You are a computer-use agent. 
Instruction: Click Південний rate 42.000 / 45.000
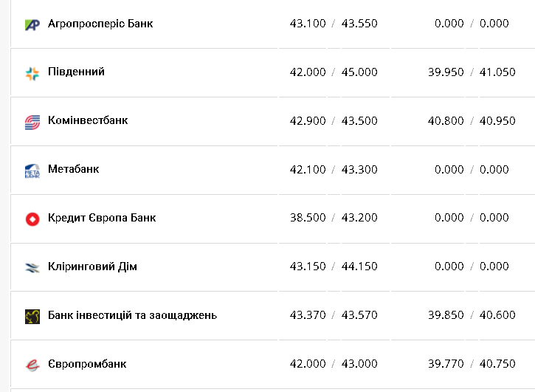click(333, 72)
